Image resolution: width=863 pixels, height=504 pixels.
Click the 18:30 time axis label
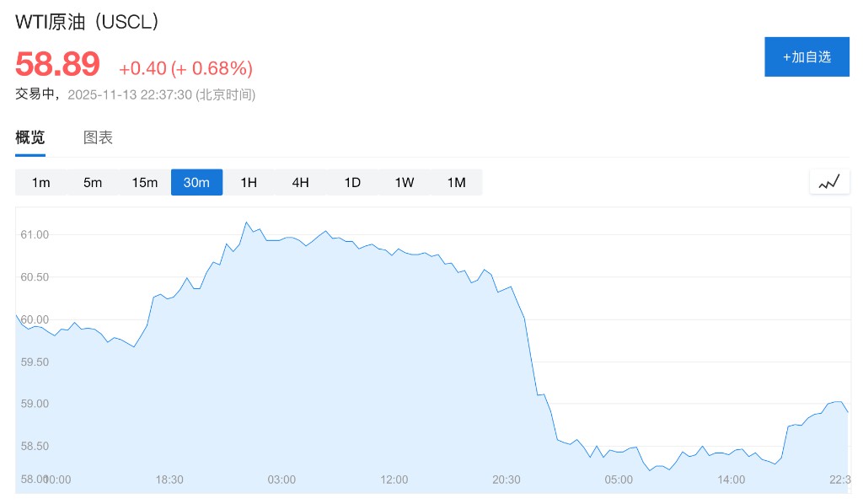169,480
